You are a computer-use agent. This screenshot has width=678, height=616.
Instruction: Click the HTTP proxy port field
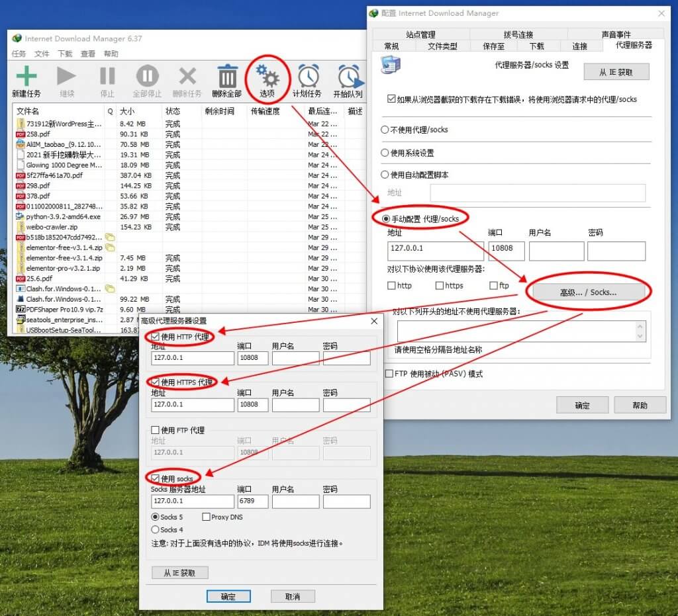253,358
